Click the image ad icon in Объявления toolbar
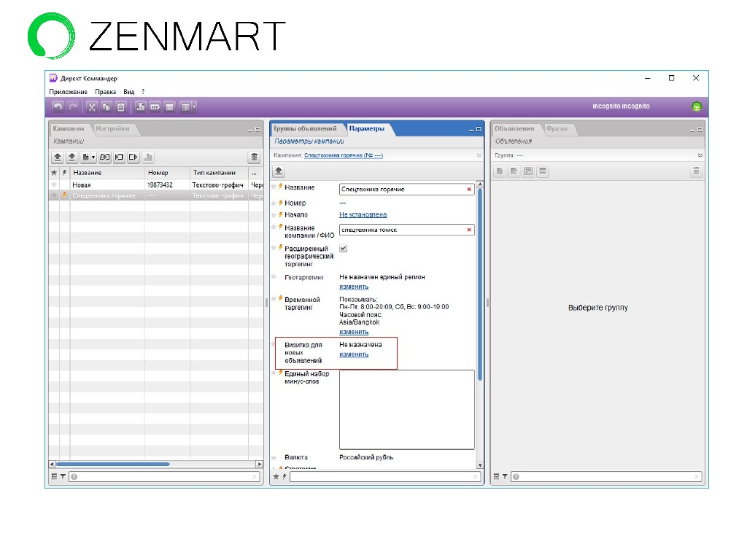 528,171
